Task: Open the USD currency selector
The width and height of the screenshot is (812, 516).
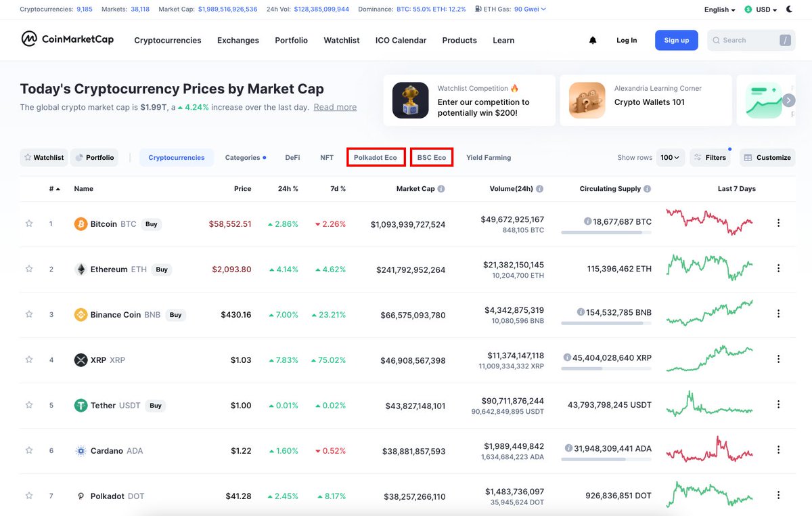Action: click(760, 9)
